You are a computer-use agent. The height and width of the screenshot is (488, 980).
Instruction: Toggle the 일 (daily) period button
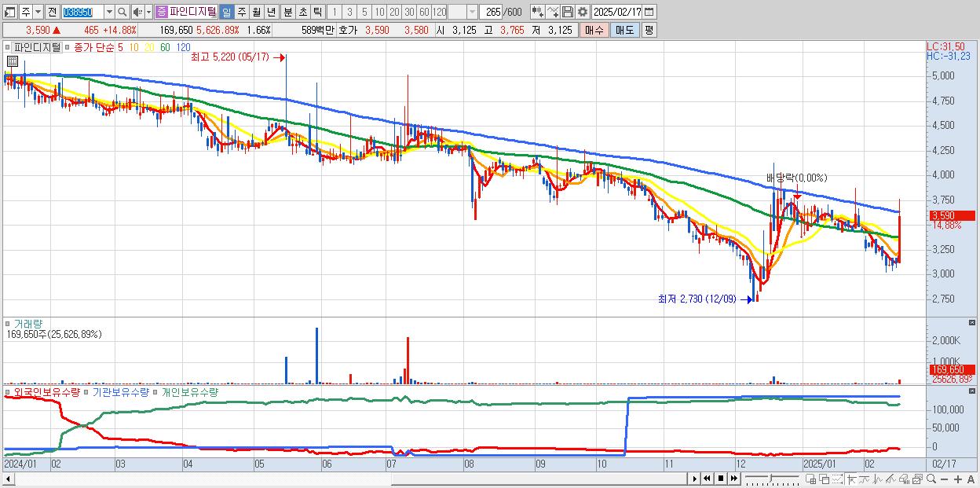click(x=226, y=12)
